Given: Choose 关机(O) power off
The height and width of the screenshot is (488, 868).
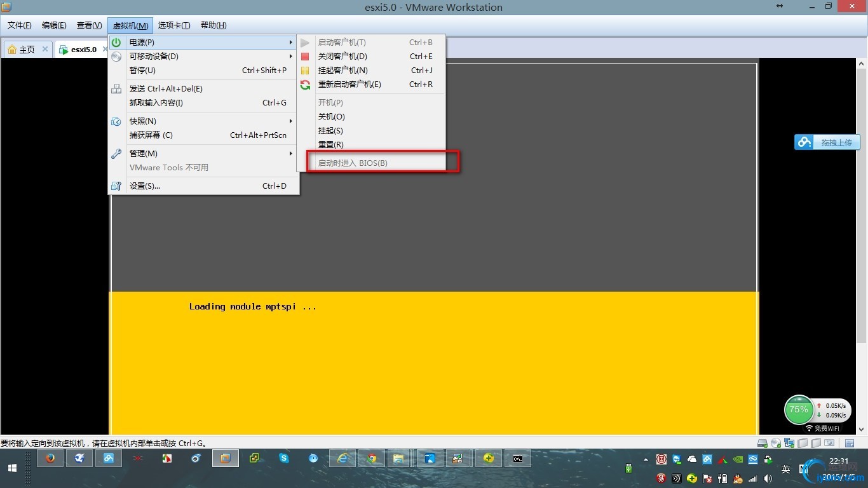Looking at the screenshot, I should pyautogui.click(x=372, y=117).
